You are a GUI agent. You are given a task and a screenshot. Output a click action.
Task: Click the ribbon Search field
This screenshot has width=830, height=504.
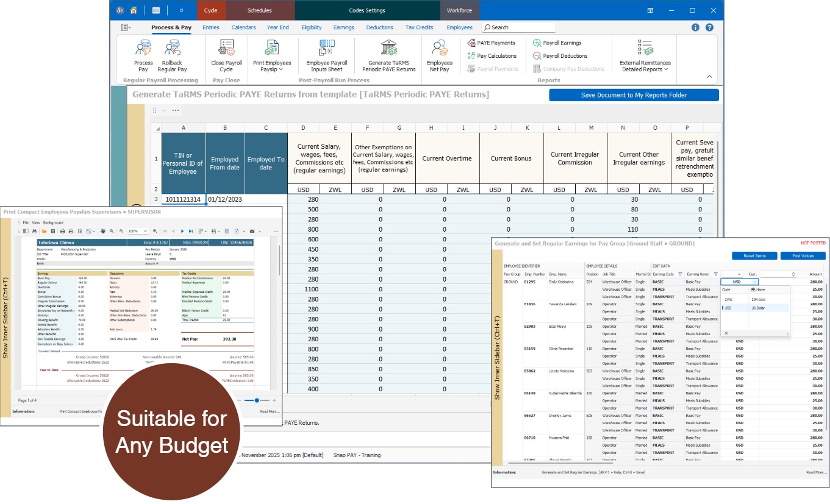518,27
